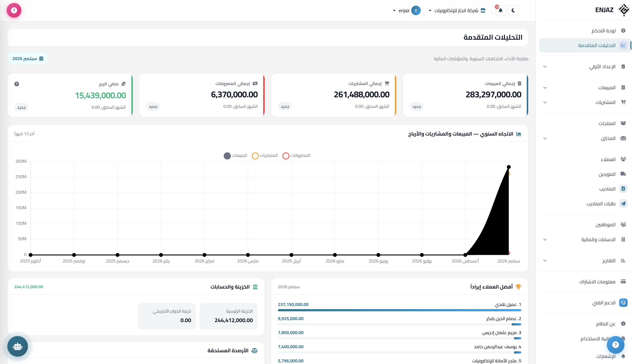Image resolution: width=634 pixels, height=364 pixels.
Task: Open عن النظام about link
Action: [585, 324]
